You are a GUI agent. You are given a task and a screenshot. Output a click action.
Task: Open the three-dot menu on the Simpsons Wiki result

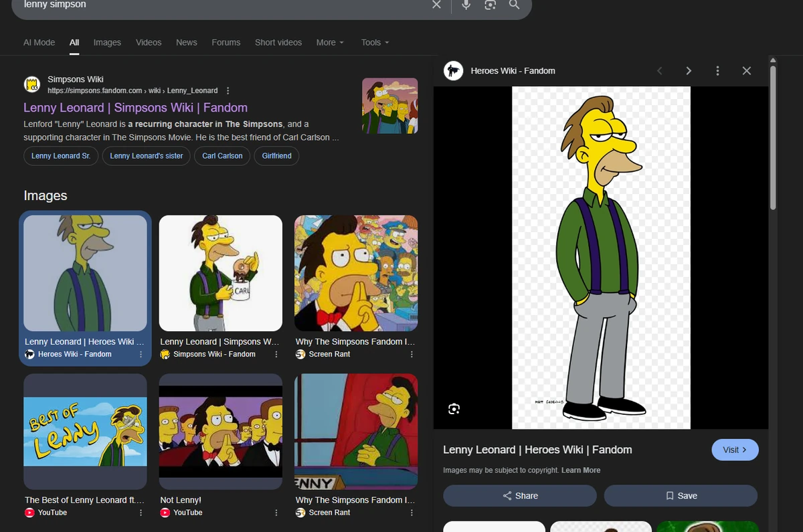coord(228,90)
